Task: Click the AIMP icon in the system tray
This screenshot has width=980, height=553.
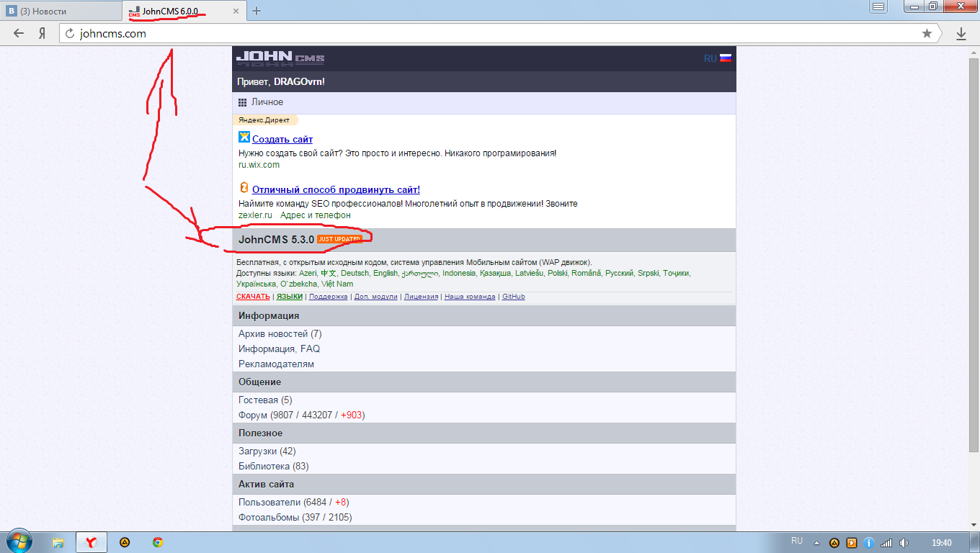Action: pyautogui.click(x=834, y=542)
